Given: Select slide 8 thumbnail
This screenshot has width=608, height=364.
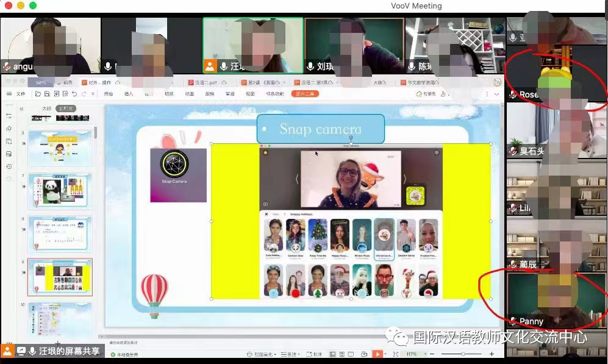Looking at the screenshot, I should pos(60,234).
